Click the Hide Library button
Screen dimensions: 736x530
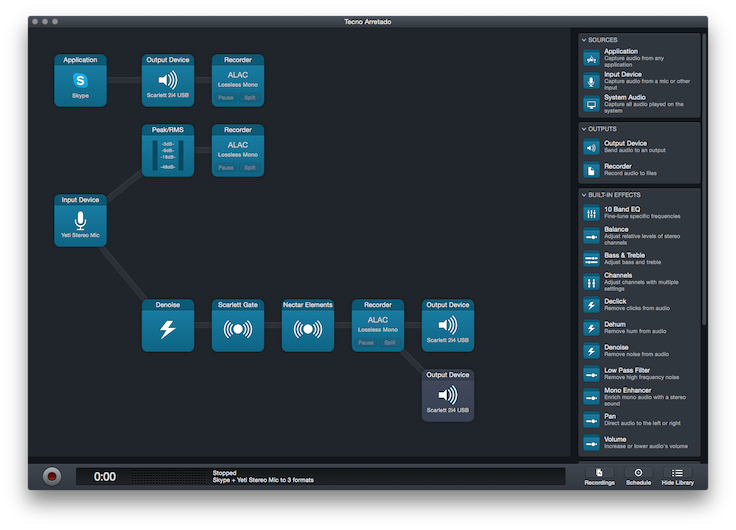tap(677, 476)
